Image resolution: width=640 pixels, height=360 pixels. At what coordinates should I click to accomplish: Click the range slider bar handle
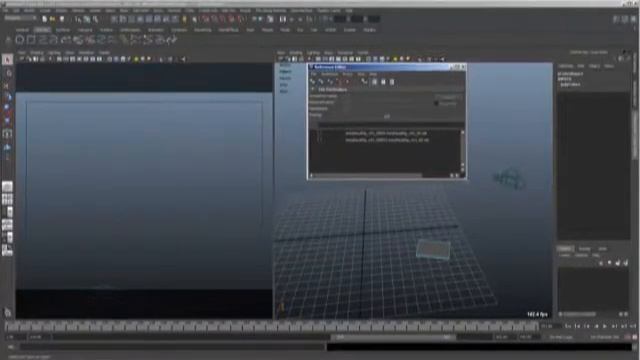pyautogui.click(x=393, y=337)
